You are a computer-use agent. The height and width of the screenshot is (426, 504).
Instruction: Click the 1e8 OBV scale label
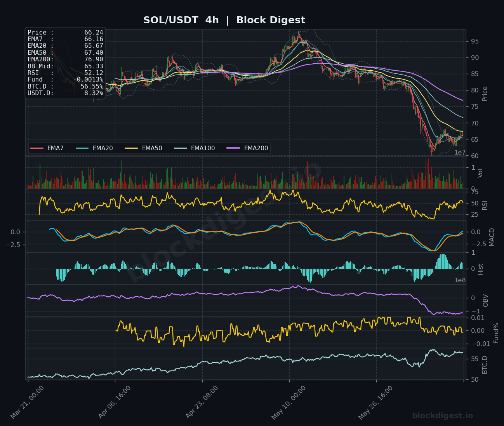point(460,280)
